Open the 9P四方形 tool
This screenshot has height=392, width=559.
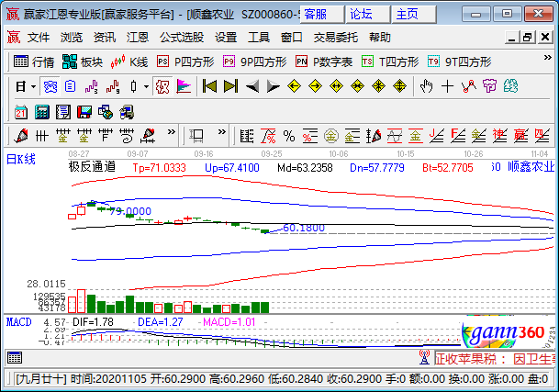254,62
